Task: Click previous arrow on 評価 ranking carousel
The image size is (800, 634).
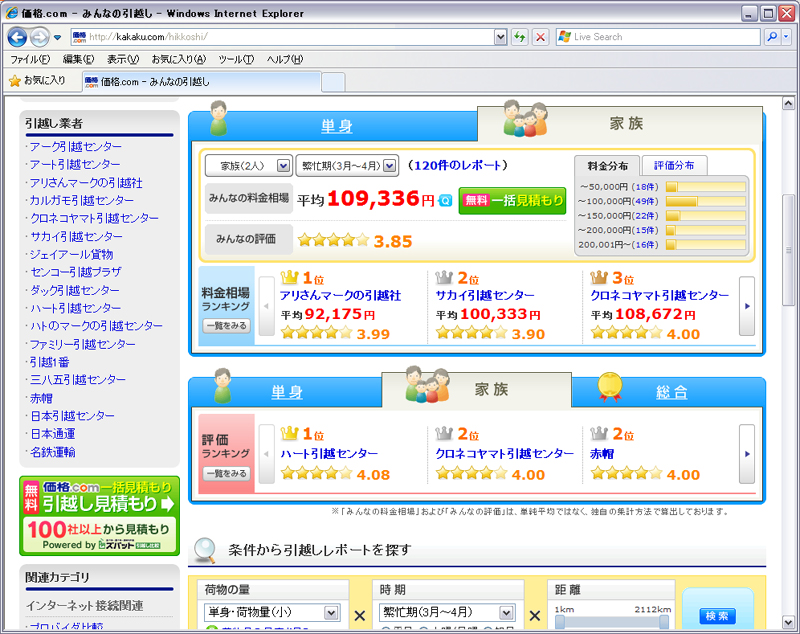Action: click(x=266, y=453)
